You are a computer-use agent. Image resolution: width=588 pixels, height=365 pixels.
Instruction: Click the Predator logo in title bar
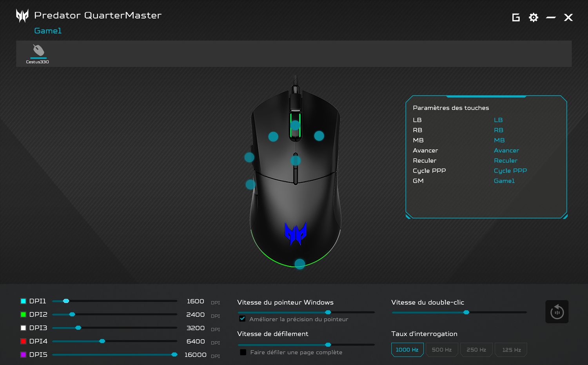pyautogui.click(x=22, y=16)
